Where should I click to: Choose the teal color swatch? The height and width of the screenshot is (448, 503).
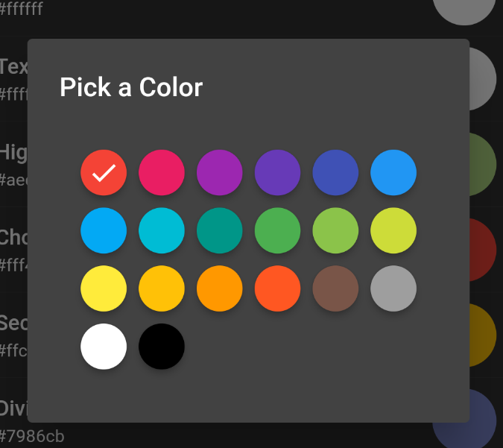pos(220,230)
